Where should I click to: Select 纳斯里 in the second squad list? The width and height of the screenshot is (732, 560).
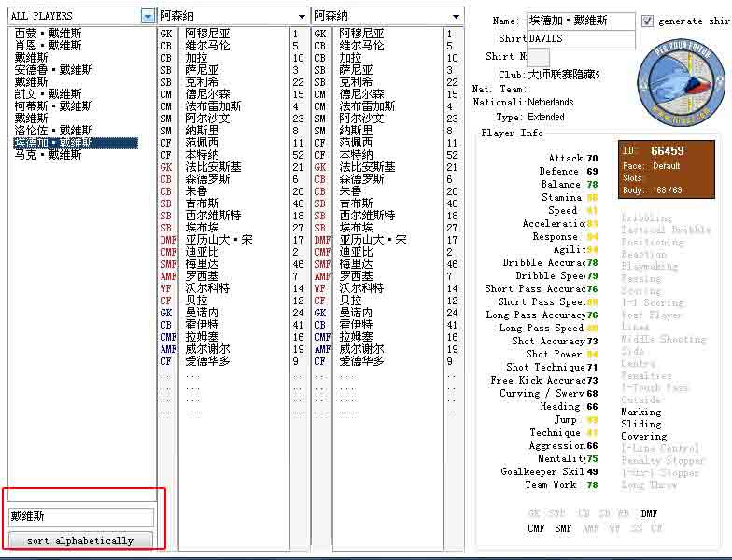pos(357,131)
